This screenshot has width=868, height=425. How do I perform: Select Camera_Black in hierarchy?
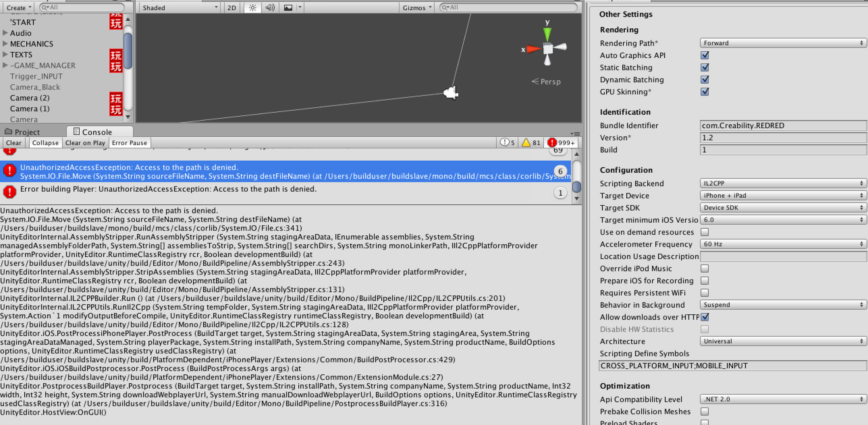coord(35,87)
